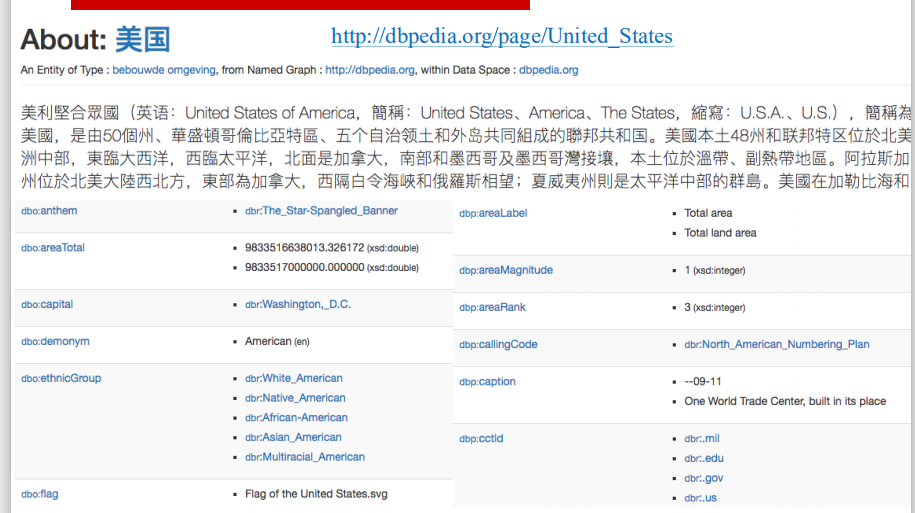Open dbr:Asian_American link

click(x=294, y=437)
